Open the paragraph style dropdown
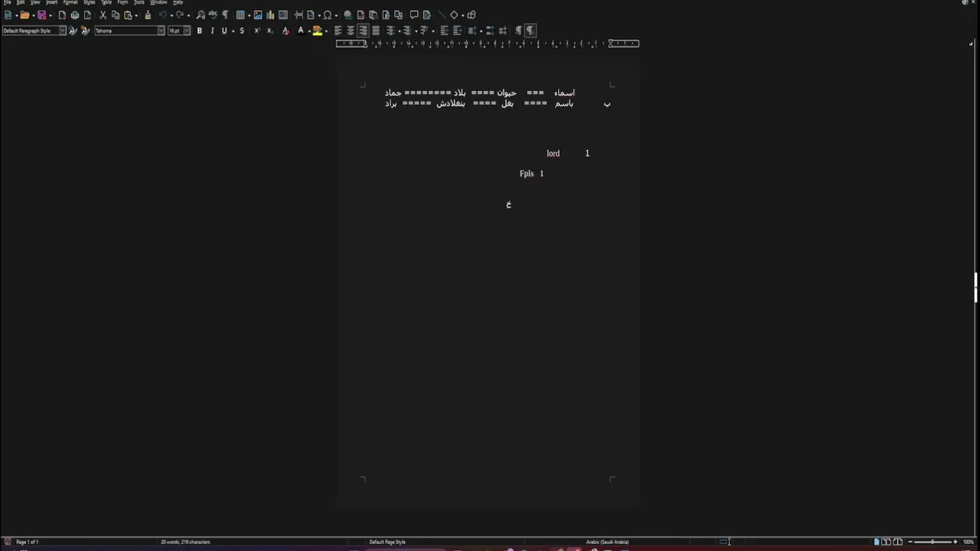 point(63,31)
